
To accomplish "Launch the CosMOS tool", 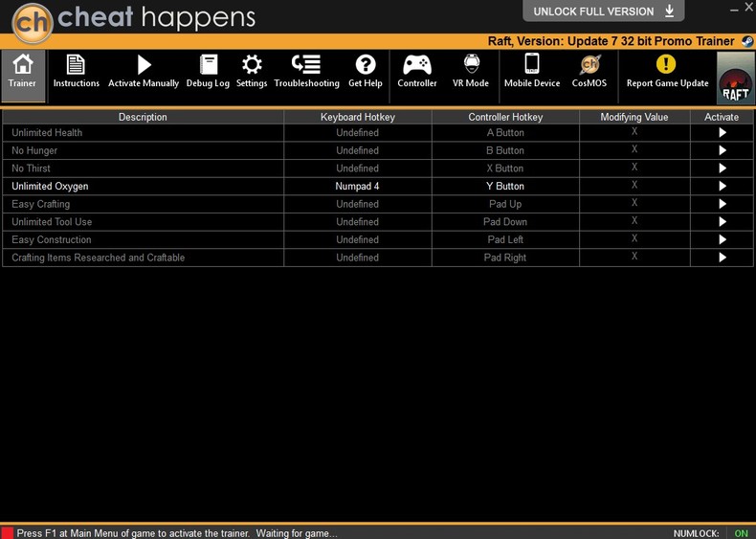I will [x=589, y=66].
